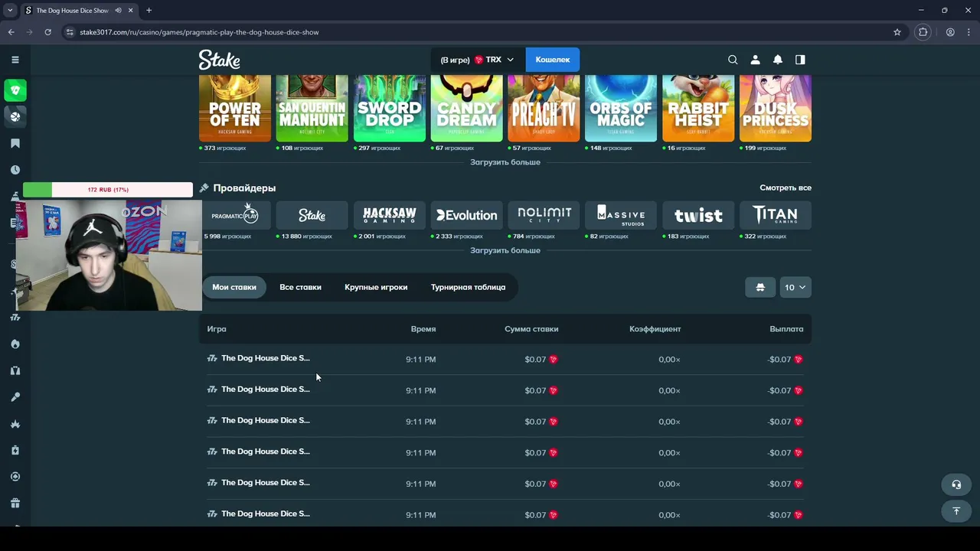Reload the page in browser

47,32
